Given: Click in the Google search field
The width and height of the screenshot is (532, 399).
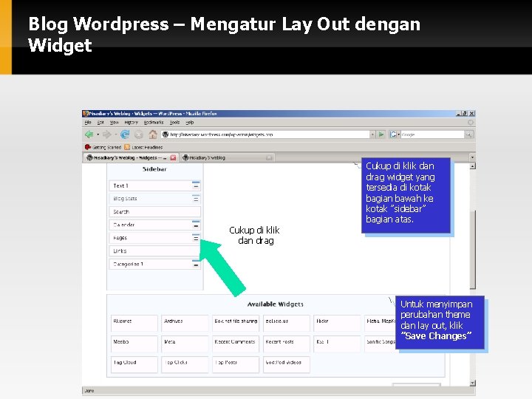Looking at the screenshot, I should (432, 134).
